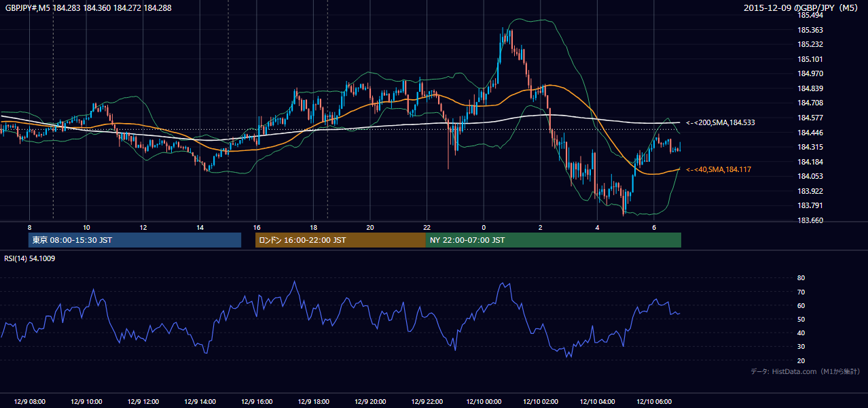Click price axis value 184.708
The height and width of the screenshot is (408, 868).
(x=811, y=103)
